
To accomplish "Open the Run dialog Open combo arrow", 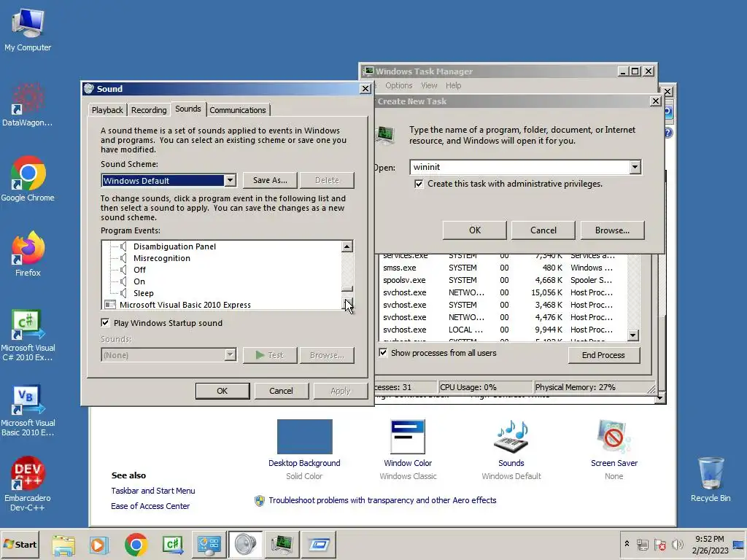I will tap(635, 167).
